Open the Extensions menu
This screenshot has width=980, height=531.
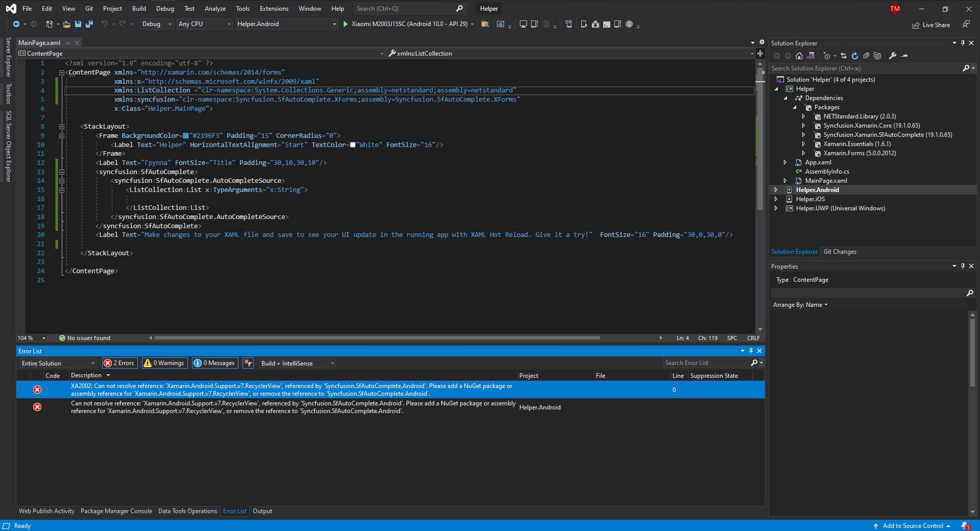274,9
